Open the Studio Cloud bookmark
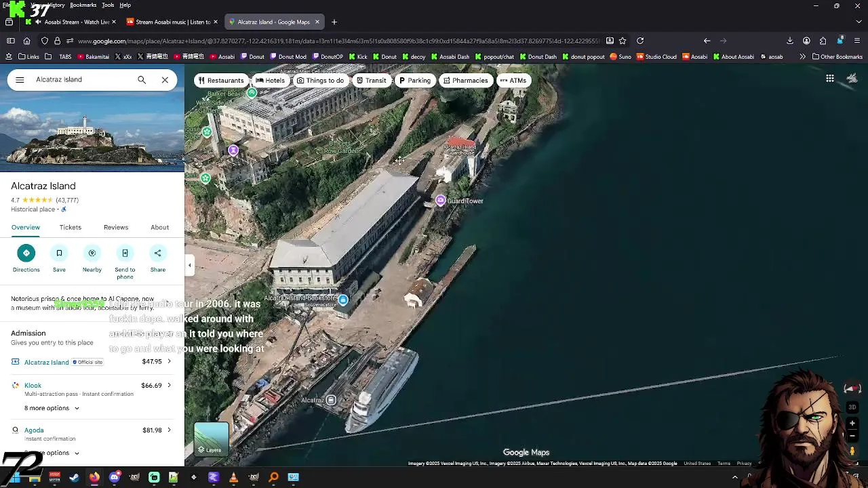Screen dimensions: 868x488 tap(656, 57)
